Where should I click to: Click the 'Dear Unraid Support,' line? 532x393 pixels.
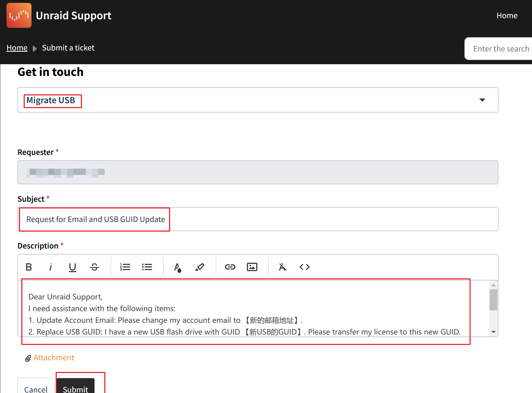(x=66, y=297)
